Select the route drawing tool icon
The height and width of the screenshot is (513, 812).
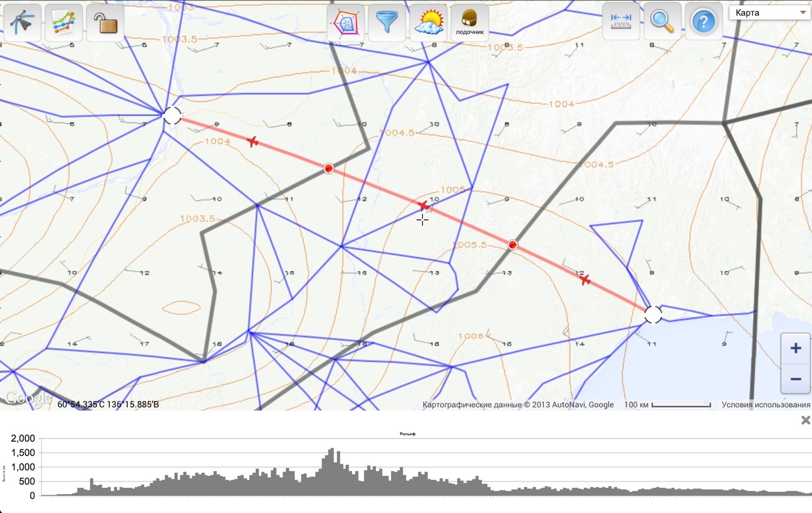(x=23, y=23)
